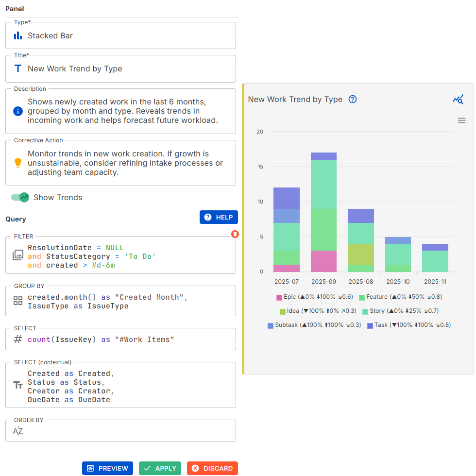Viewport: 476px width, 476px height.
Task: Click the GROUP BY grid icon
Action: (18, 301)
